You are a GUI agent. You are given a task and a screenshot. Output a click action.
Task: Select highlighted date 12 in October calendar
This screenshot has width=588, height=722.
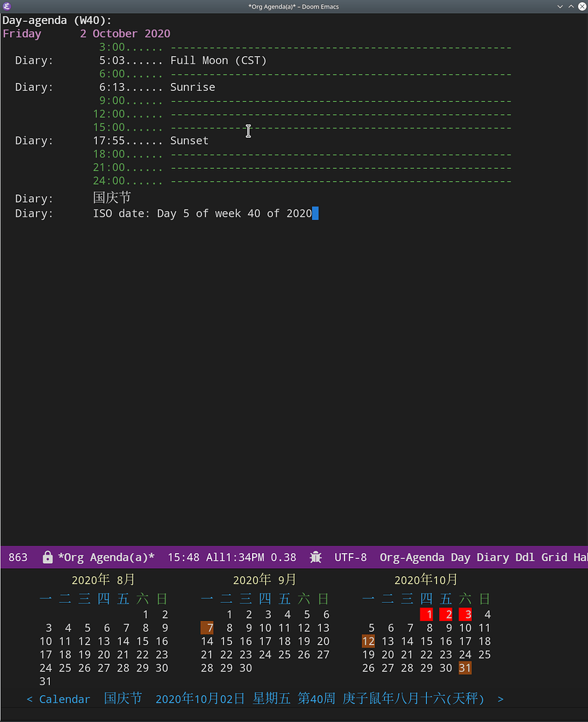[x=368, y=641]
